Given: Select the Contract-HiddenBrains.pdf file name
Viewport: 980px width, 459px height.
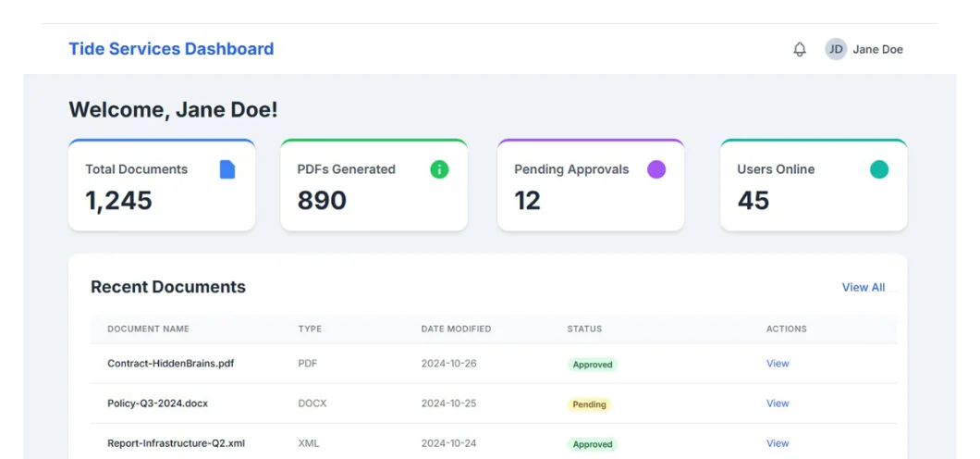Looking at the screenshot, I should 170,364.
